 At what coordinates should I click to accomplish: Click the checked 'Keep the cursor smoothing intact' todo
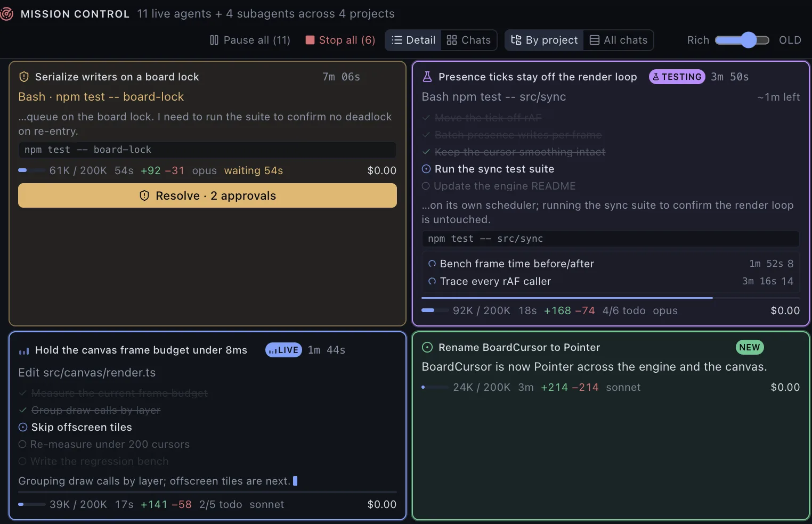514,152
